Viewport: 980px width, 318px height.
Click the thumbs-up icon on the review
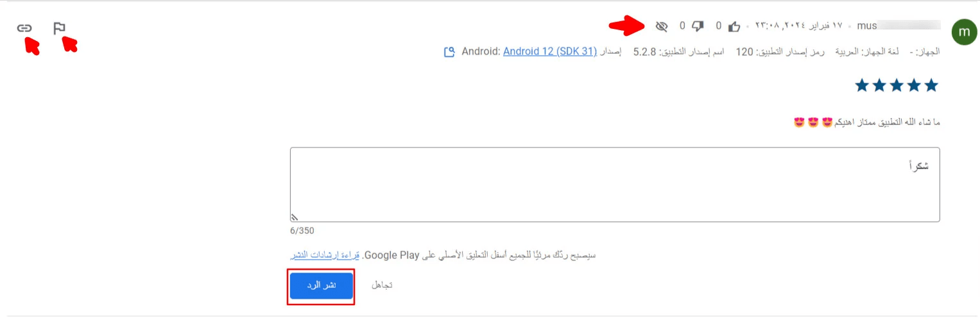734,26
